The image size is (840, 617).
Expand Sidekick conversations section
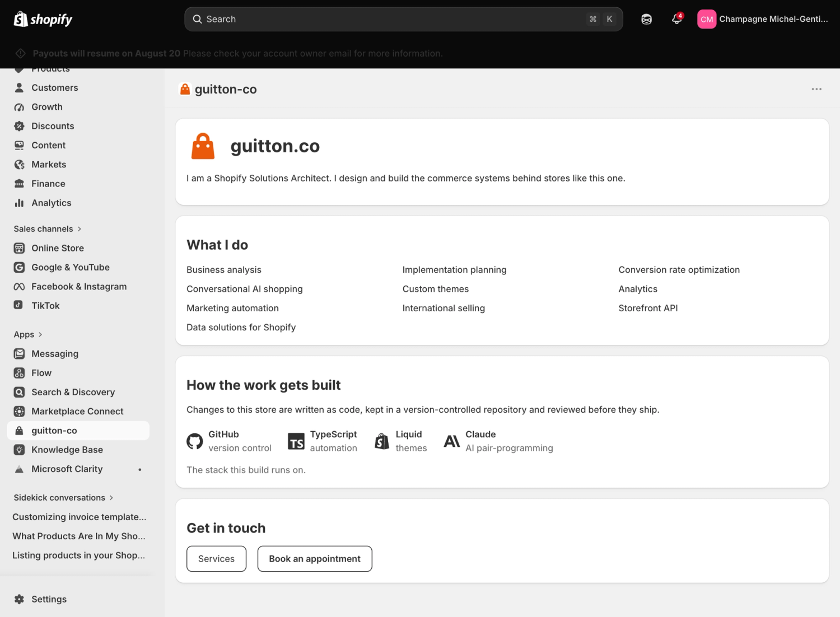point(64,498)
